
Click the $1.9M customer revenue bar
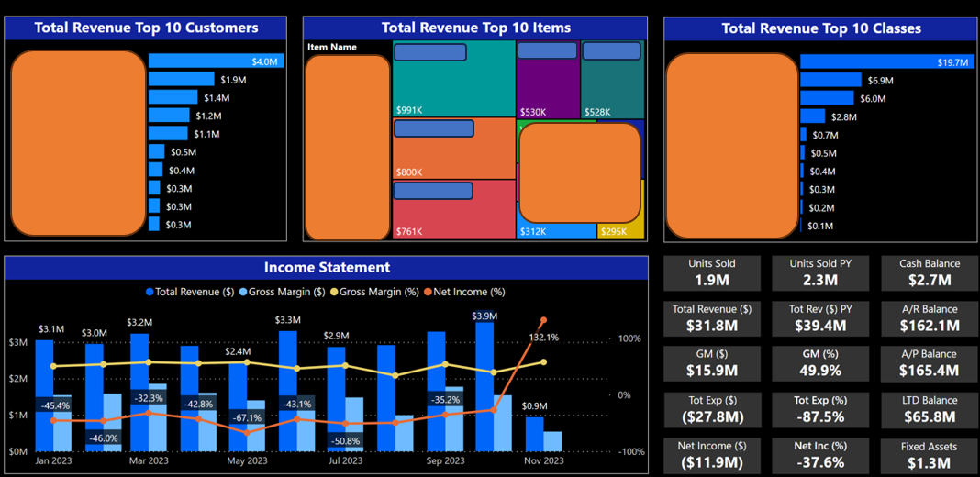click(x=181, y=80)
